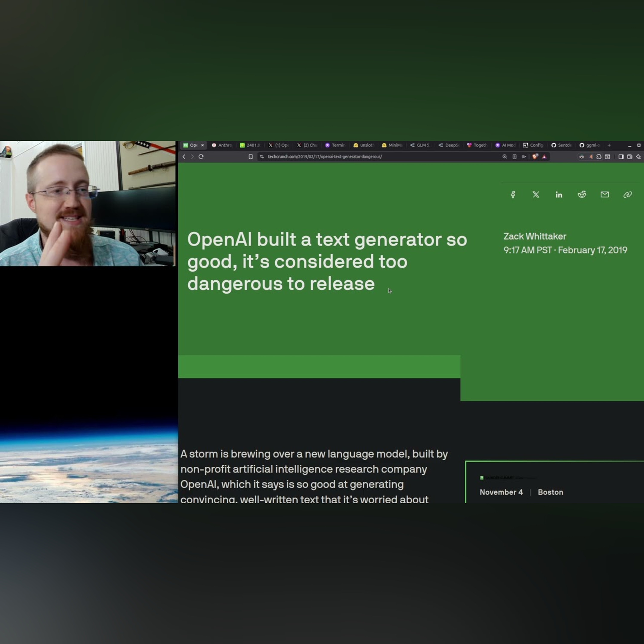Click the zoom magnifier icon in address bar
This screenshot has height=644, width=644.
[x=505, y=157]
